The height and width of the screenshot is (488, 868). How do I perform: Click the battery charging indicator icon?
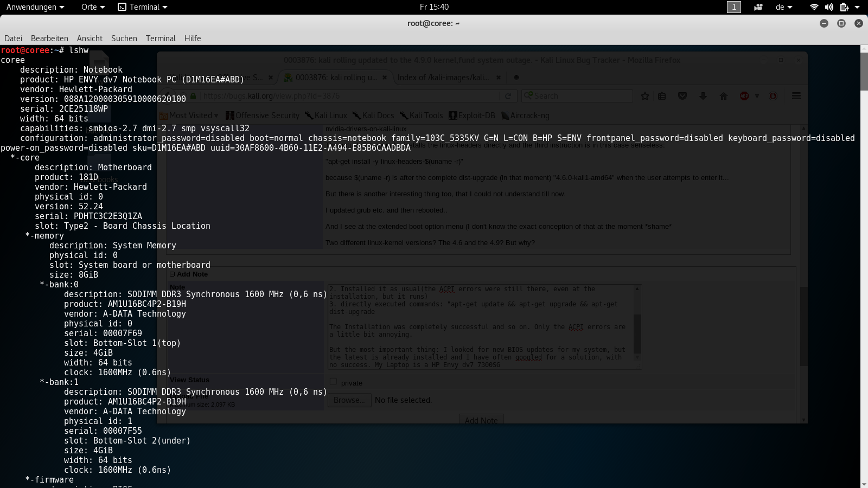(x=844, y=7)
